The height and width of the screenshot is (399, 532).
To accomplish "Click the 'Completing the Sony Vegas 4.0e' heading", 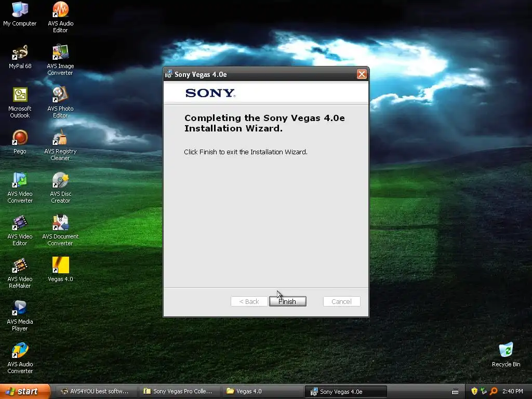I will (x=264, y=123).
